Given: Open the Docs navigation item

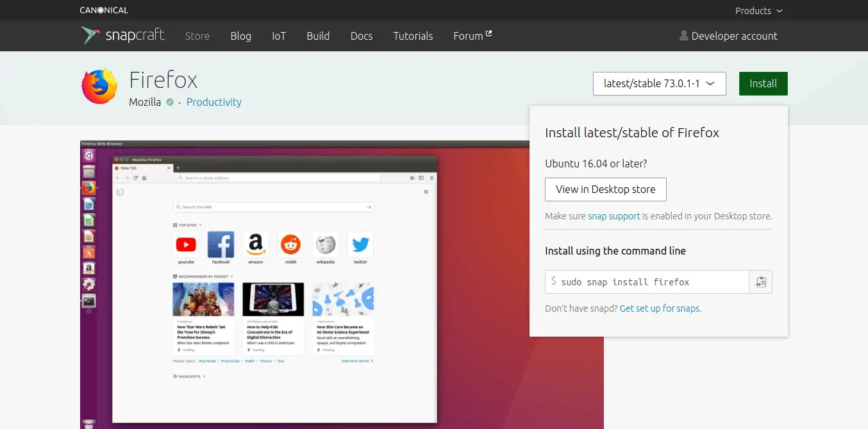Looking at the screenshot, I should (x=362, y=36).
